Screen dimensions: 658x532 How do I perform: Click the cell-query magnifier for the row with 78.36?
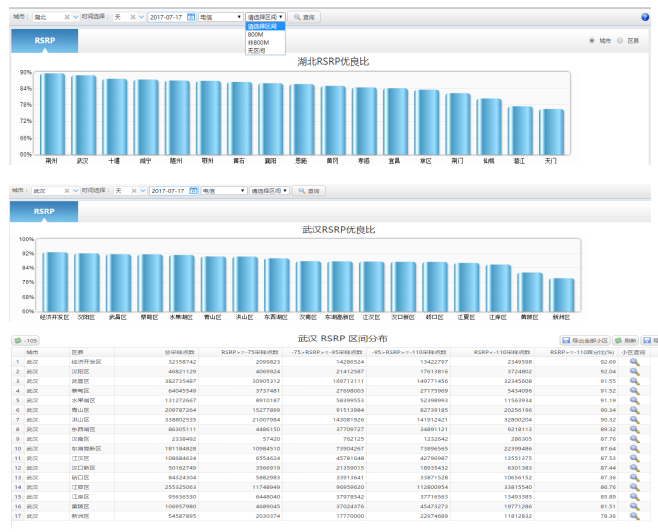634,516
